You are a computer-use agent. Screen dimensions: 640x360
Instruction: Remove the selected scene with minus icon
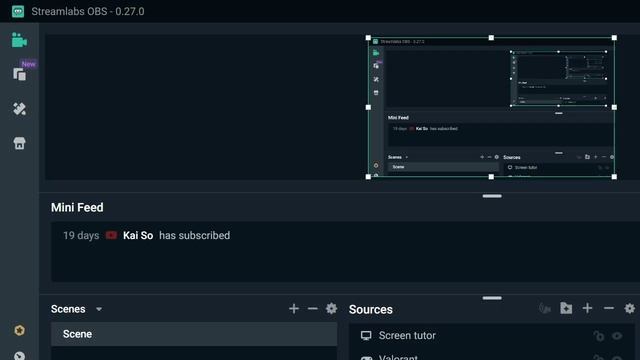[313, 309]
